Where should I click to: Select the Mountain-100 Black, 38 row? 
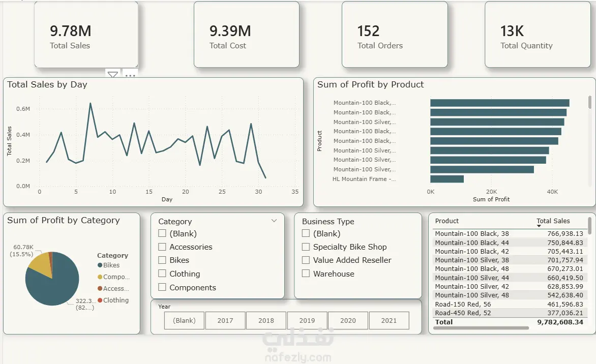(509, 234)
